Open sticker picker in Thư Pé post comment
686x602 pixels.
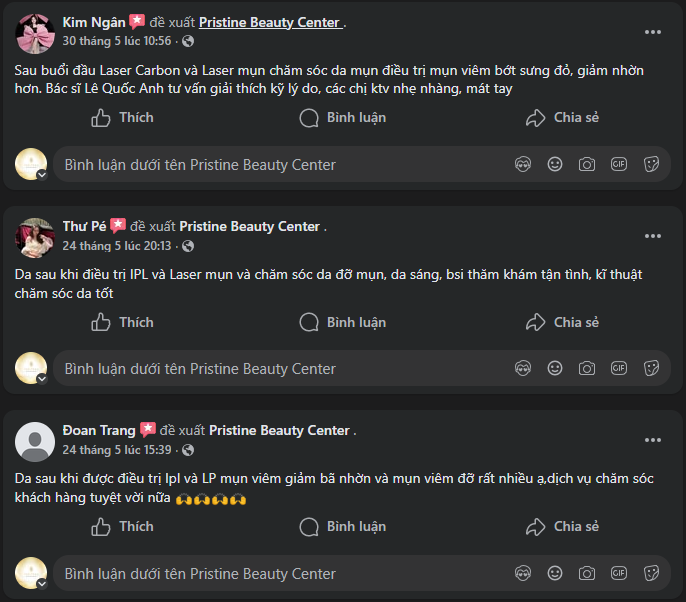point(651,368)
